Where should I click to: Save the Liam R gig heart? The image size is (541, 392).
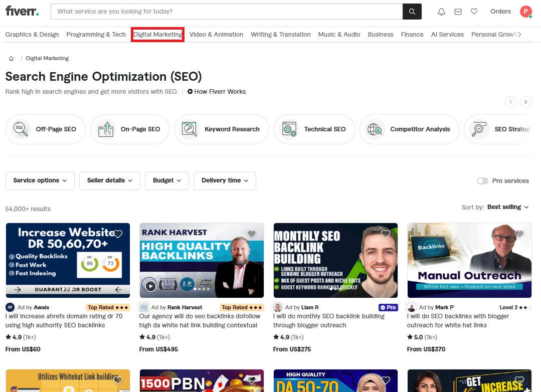386,234
